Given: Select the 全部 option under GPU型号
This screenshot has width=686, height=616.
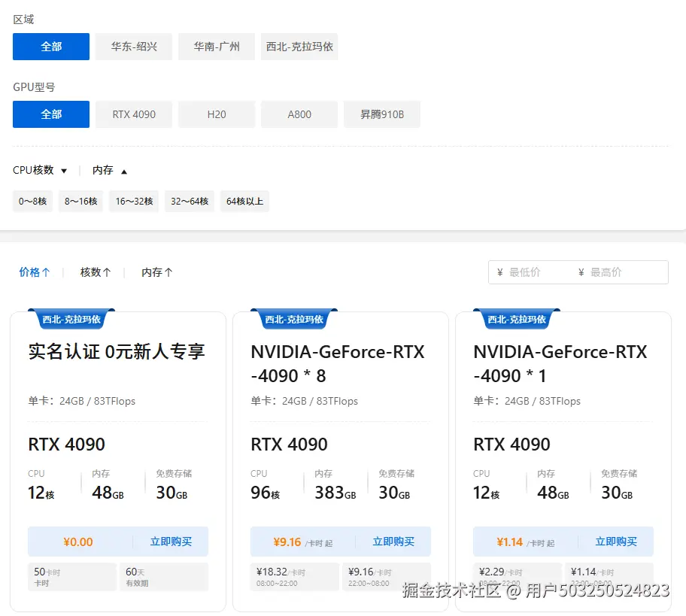Looking at the screenshot, I should pyautogui.click(x=50, y=114).
